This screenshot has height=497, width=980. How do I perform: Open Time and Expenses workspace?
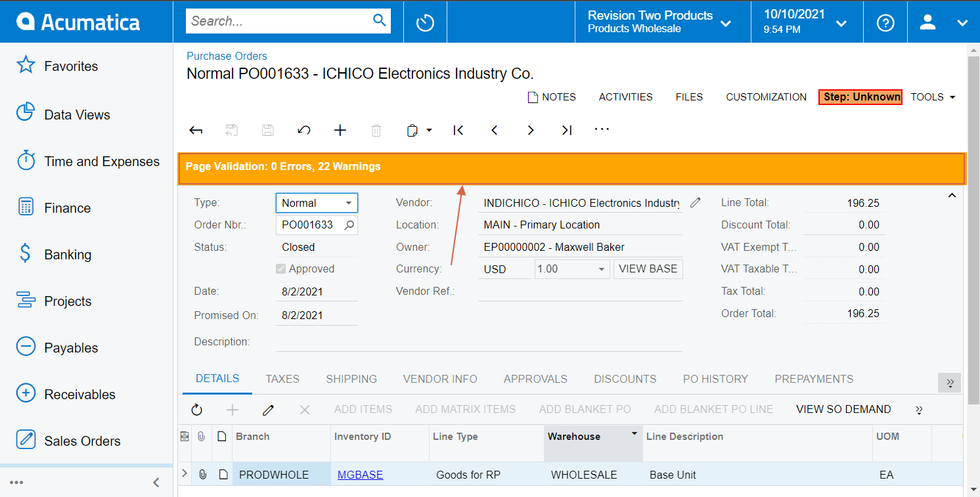pos(86,162)
